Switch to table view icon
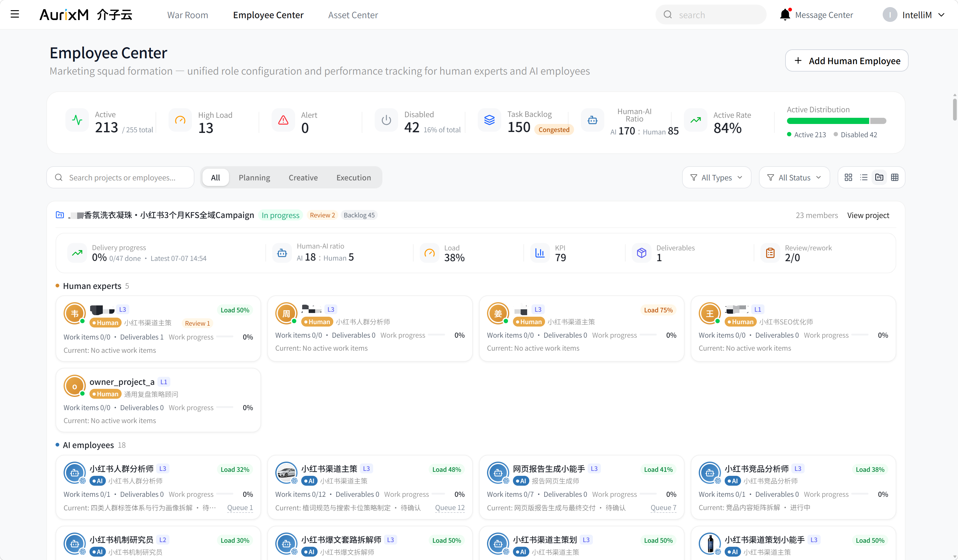The image size is (958, 560). click(x=895, y=177)
